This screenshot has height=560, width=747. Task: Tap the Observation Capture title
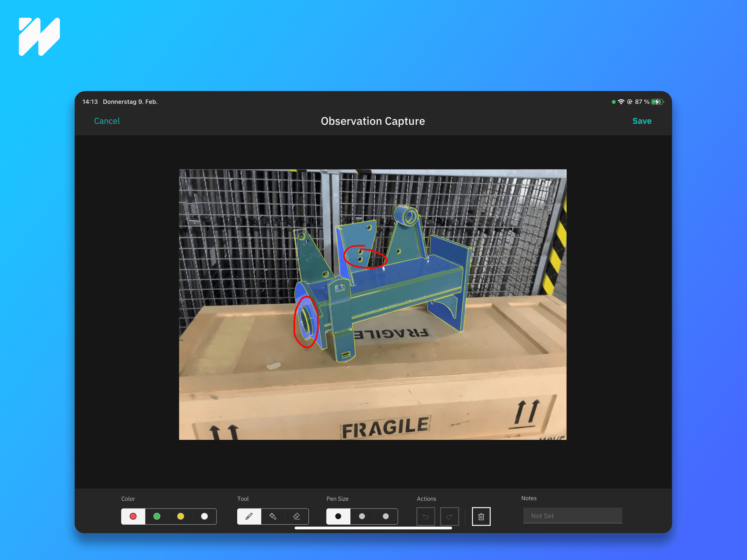click(373, 121)
